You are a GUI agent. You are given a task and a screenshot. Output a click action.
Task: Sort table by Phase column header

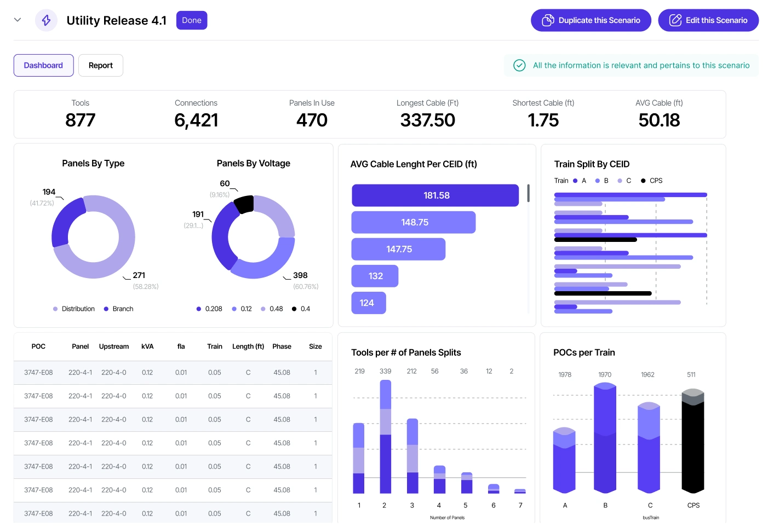click(x=282, y=346)
